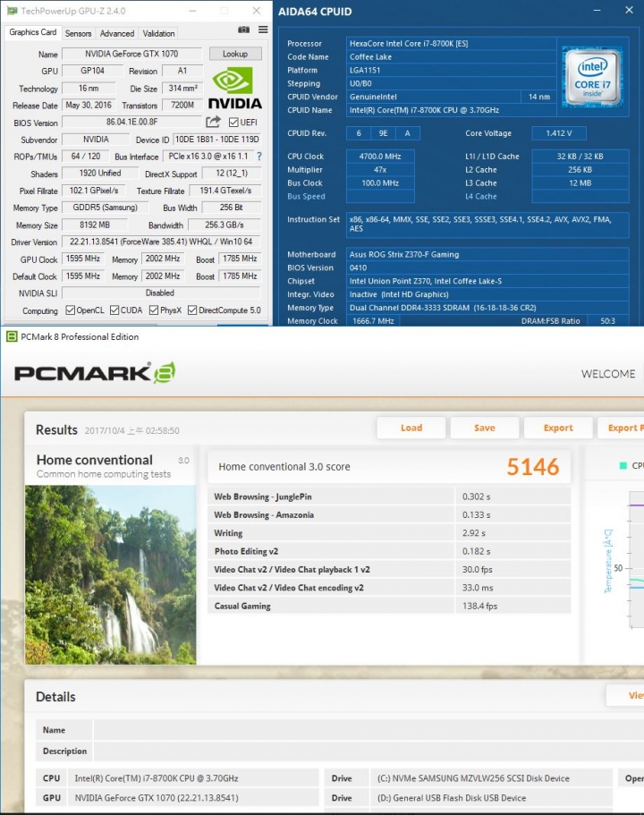
Task: Select the Web Browsing - JunglePin row
Action: pos(389,497)
